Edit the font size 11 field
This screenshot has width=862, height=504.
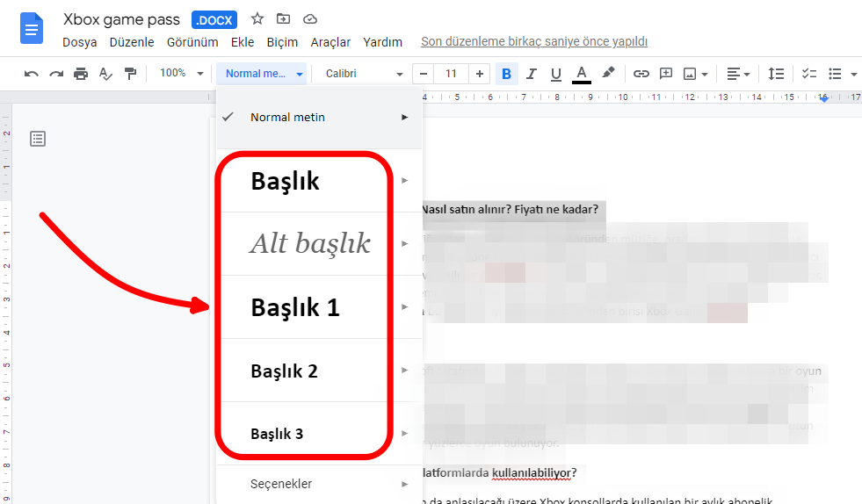pyautogui.click(x=451, y=74)
